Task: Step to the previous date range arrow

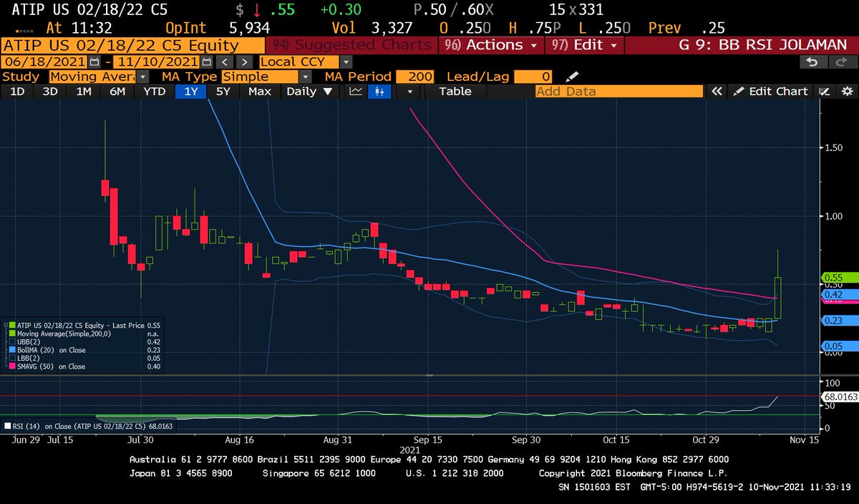Action: 223,62
